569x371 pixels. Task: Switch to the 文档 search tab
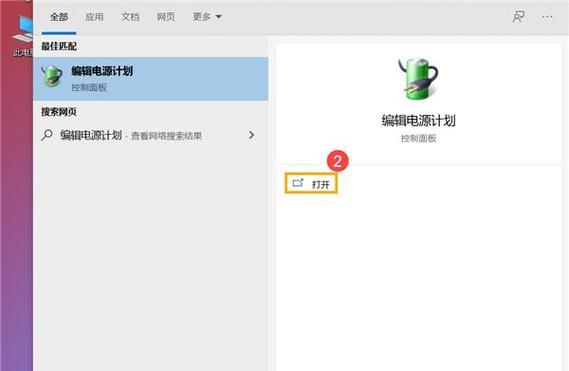click(130, 17)
